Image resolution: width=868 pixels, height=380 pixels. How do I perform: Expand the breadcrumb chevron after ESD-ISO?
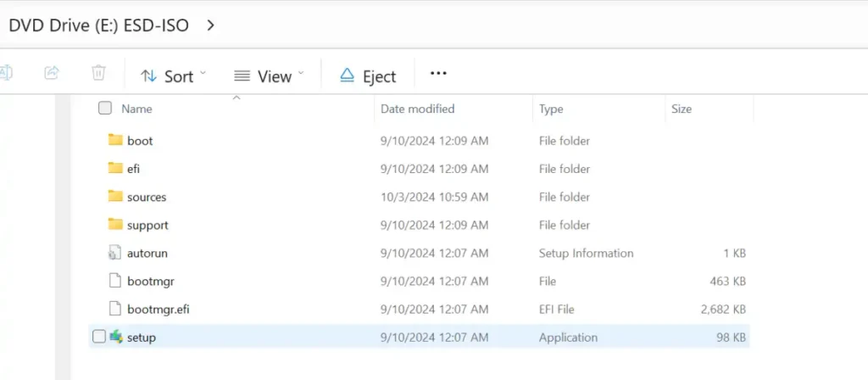point(210,25)
